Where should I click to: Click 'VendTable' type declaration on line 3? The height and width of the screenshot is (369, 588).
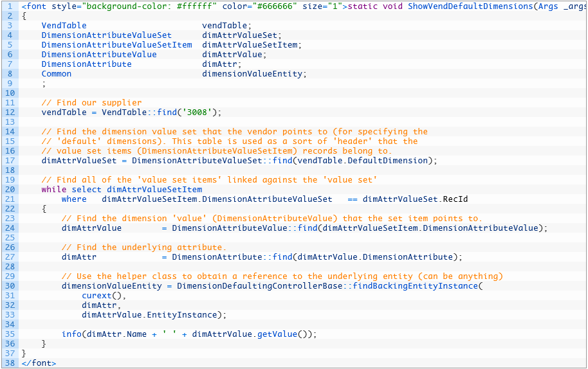(x=64, y=26)
